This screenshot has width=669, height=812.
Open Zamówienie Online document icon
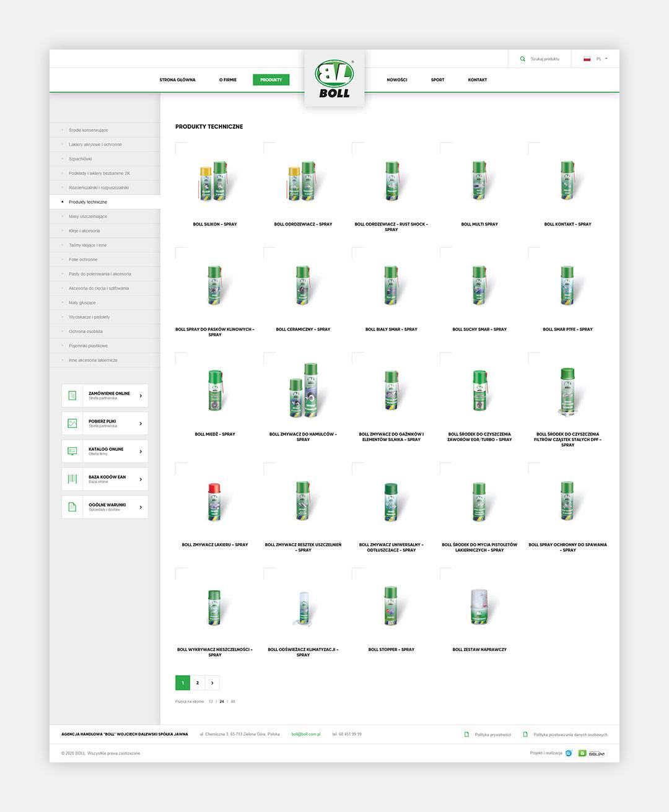[71, 395]
